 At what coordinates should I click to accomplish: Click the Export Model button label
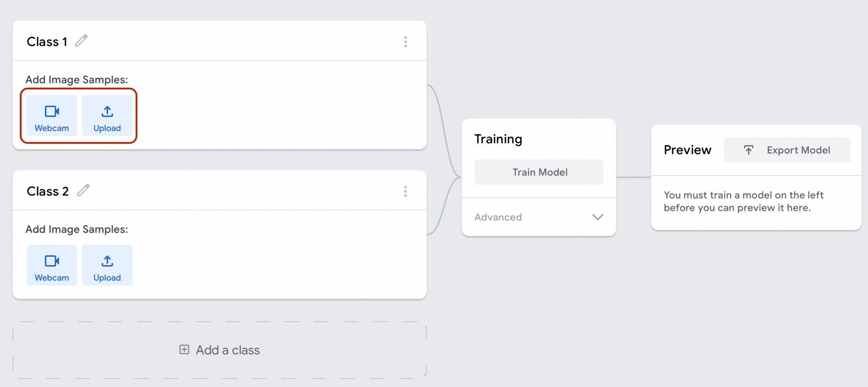tap(798, 150)
